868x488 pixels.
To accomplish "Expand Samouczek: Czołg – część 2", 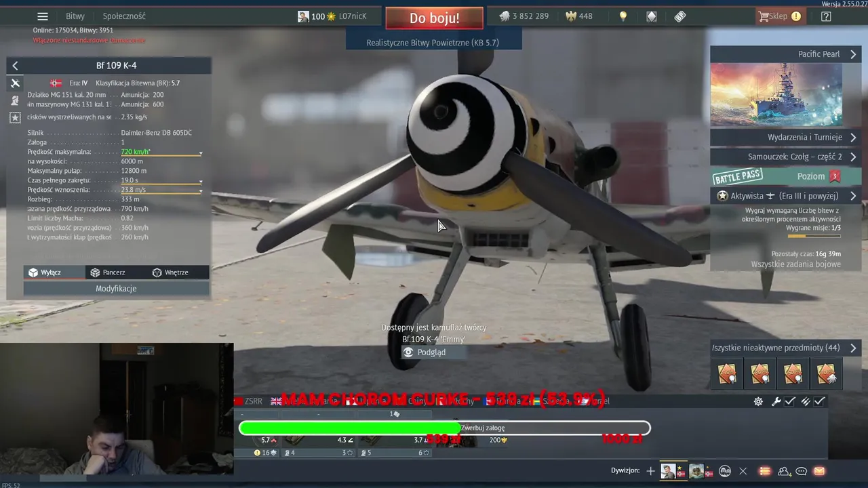I will click(785, 157).
